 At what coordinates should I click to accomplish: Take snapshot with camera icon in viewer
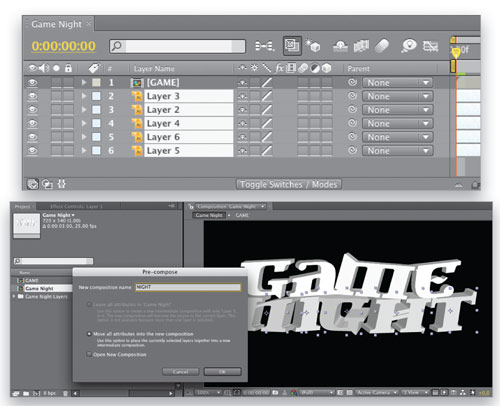pyautogui.click(x=275, y=393)
